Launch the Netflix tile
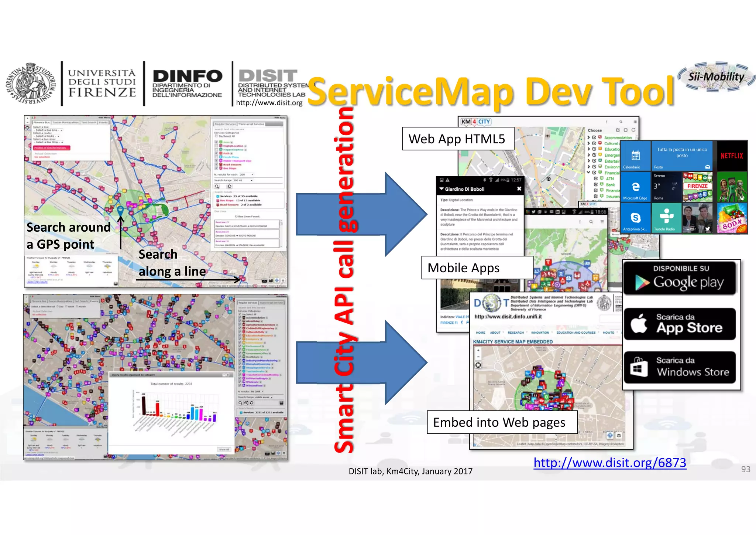Image resolution: width=756 pixels, height=535 pixels. (x=732, y=156)
